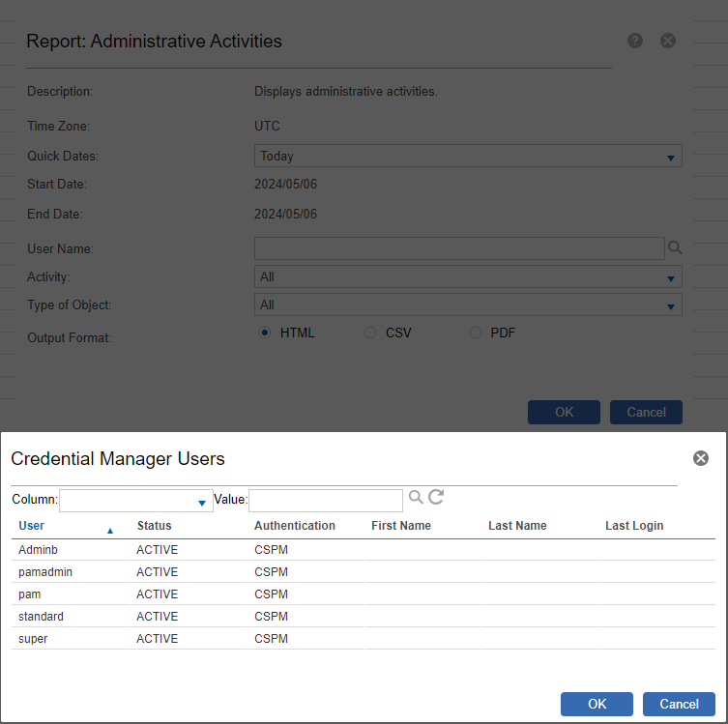Click the User Name lookup magnifier icon
This screenshot has width=728, height=724.
675,248
